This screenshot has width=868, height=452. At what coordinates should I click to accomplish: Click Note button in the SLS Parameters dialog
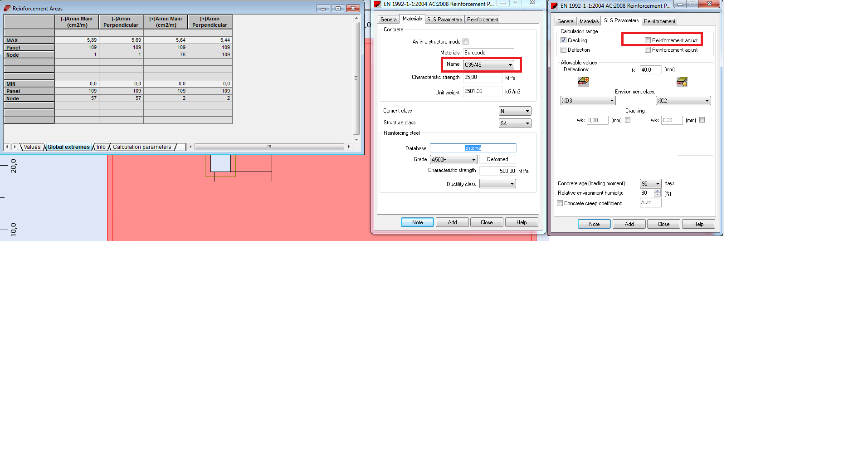(594, 224)
